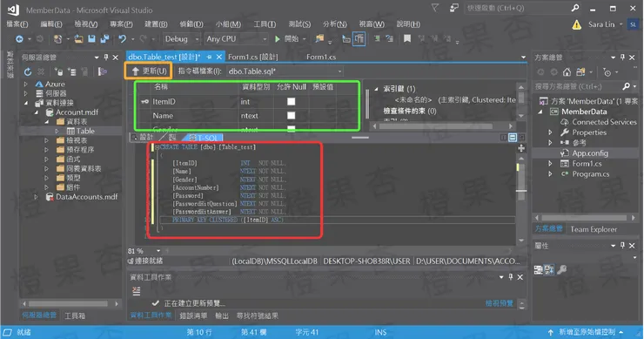
Task: Click the Quick Launch search magnifier icon
Action: coord(575,8)
